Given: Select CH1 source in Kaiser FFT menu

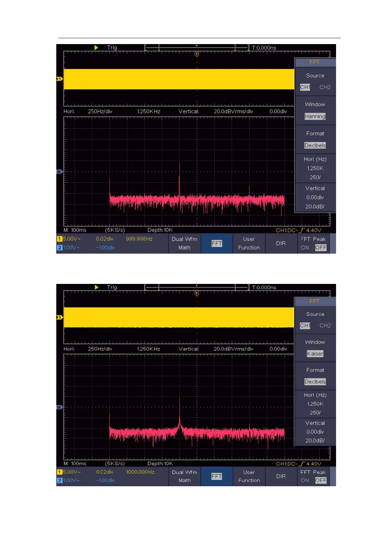Looking at the screenshot, I should pyautogui.click(x=305, y=325).
